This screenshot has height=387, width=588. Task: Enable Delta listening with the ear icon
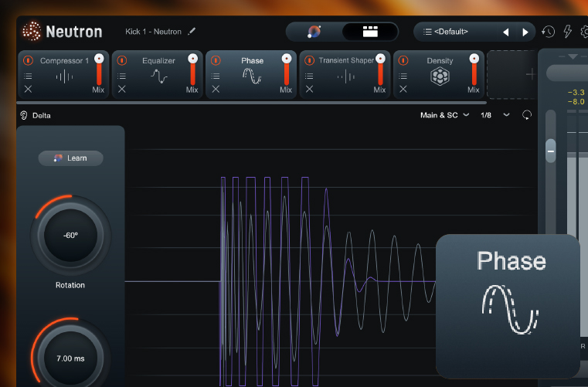pyautogui.click(x=24, y=115)
